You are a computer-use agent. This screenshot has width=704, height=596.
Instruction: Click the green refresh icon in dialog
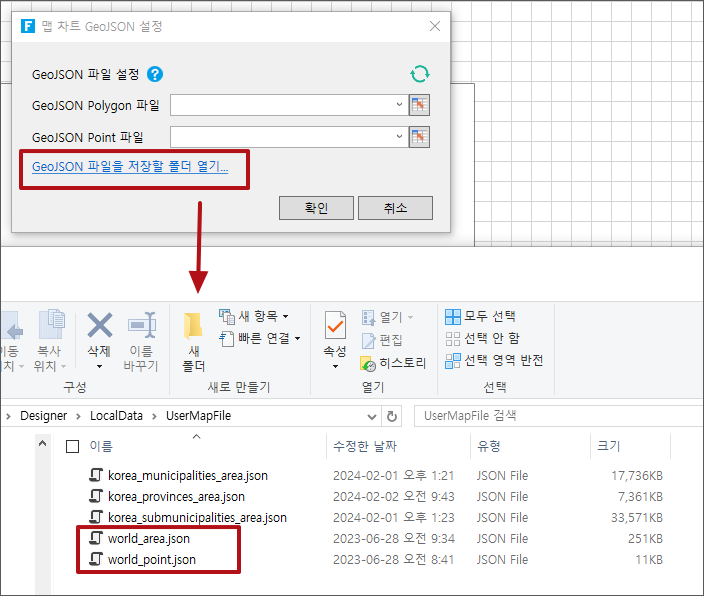(x=420, y=74)
